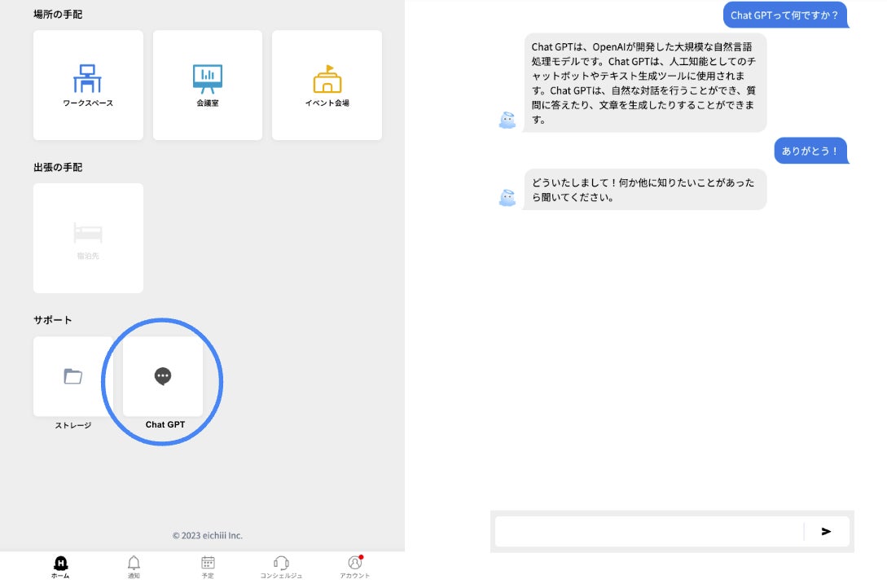Image resolution: width=887 pixels, height=588 pixels.
Task: Send the chat message with arrow button
Action: (827, 532)
